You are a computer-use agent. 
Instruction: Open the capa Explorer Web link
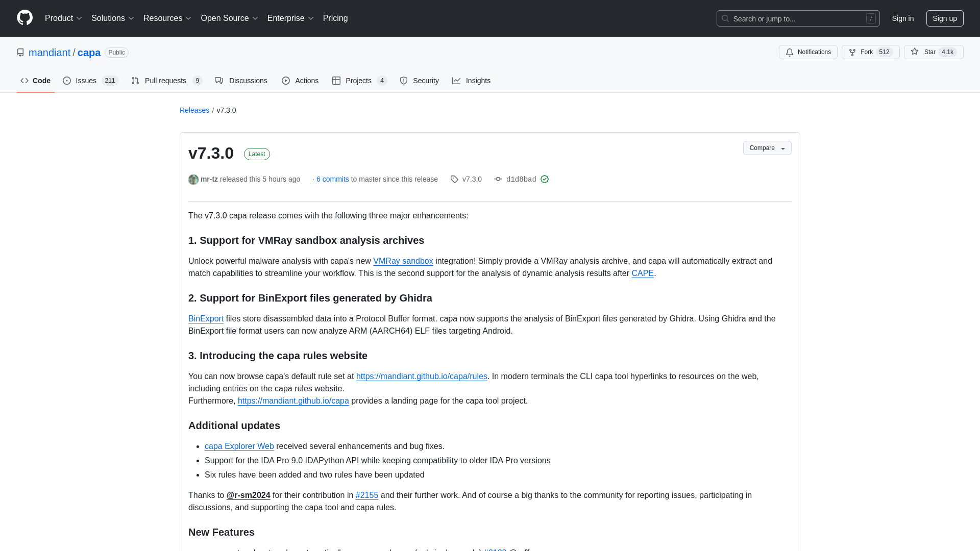pos(239,446)
